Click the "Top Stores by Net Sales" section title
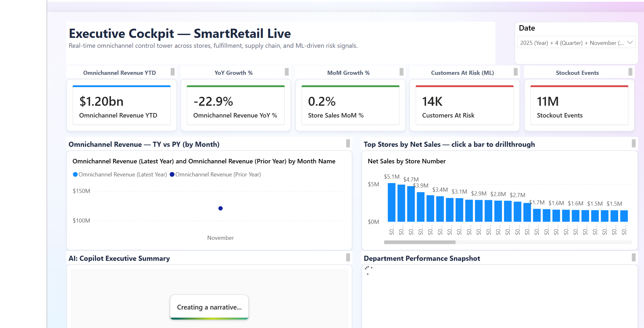Image resolution: width=644 pixels, height=328 pixels. pyautogui.click(x=449, y=144)
